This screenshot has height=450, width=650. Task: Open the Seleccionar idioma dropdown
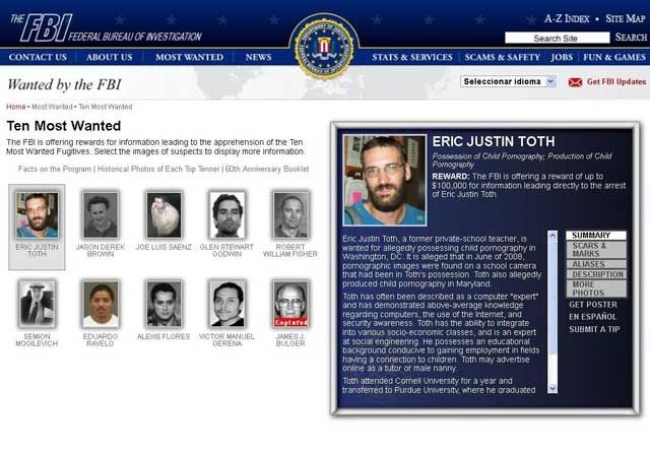pos(508,82)
